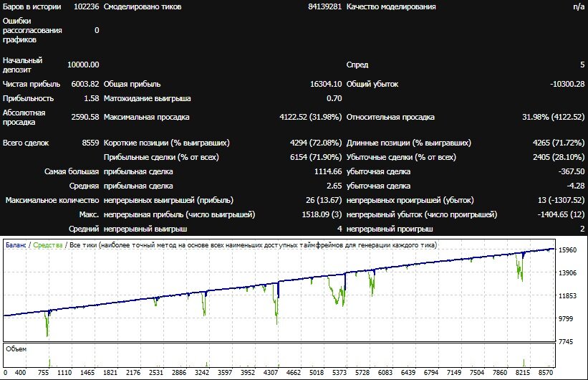Image resolution: width=588 pixels, height=380 pixels.
Task: Select the absolute drawdown value 2590.58
Action: pyautogui.click(x=85, y=117)
